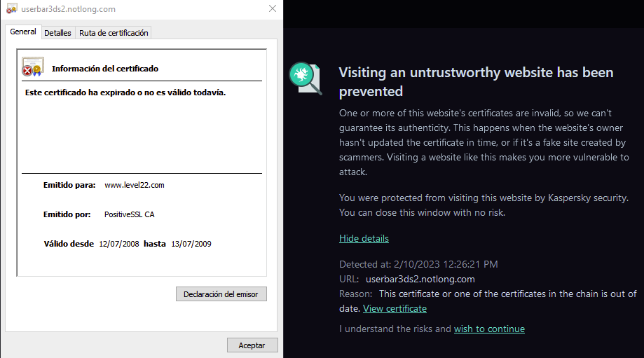Click the untrustworthy website warning heading
The height and width of the screenshot is (358, 644).
(x=476, y=81)
